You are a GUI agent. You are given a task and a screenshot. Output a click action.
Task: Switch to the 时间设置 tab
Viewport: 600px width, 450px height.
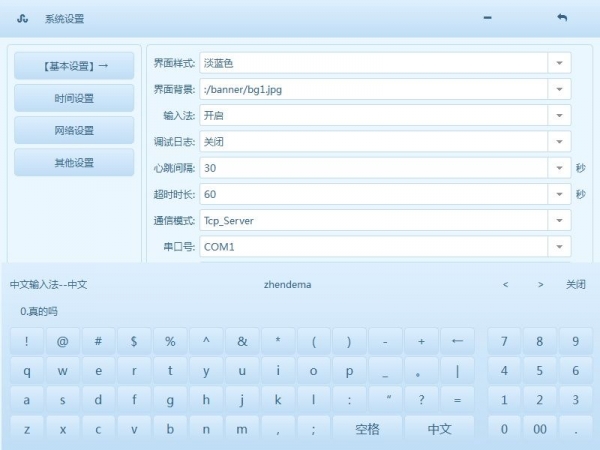(x=74, y=98)
